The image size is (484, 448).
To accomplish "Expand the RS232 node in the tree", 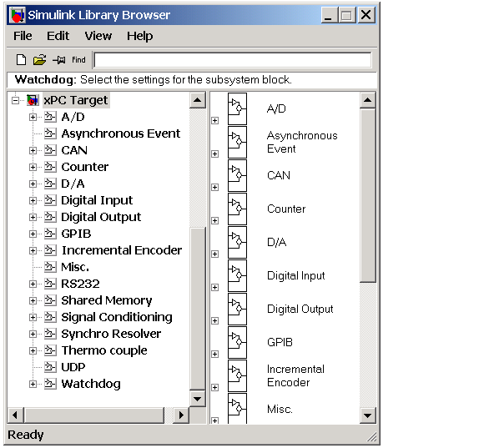I will click(33, 284).
